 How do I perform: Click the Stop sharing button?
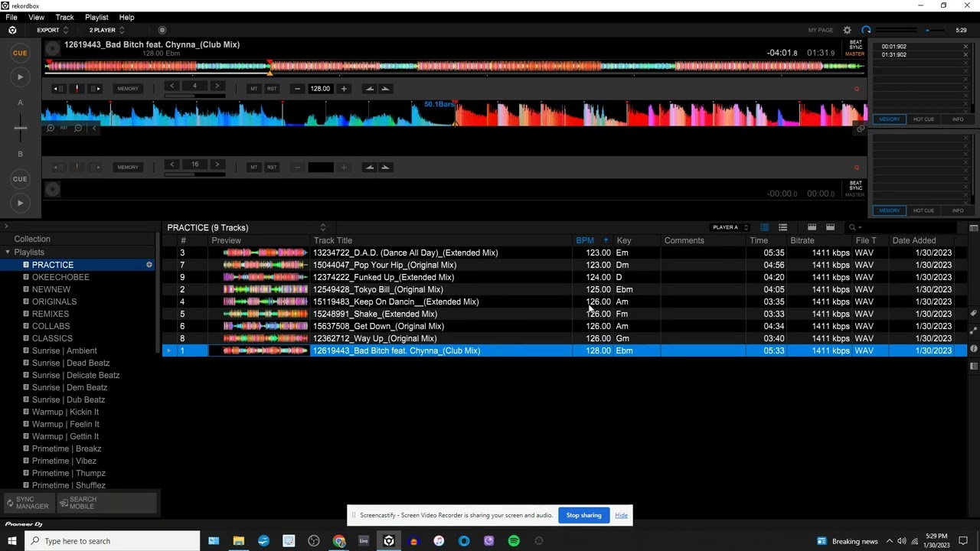[584, 515]
